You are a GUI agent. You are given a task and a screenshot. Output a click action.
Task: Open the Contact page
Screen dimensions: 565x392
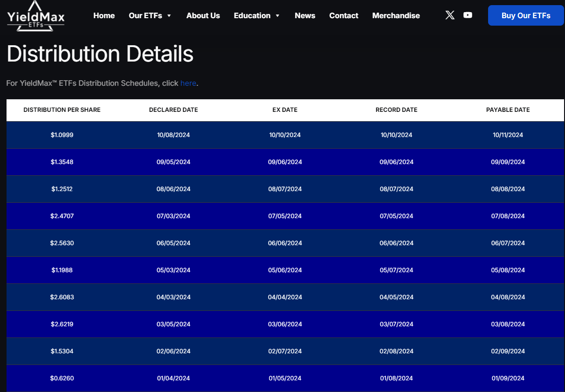[344, 15]
